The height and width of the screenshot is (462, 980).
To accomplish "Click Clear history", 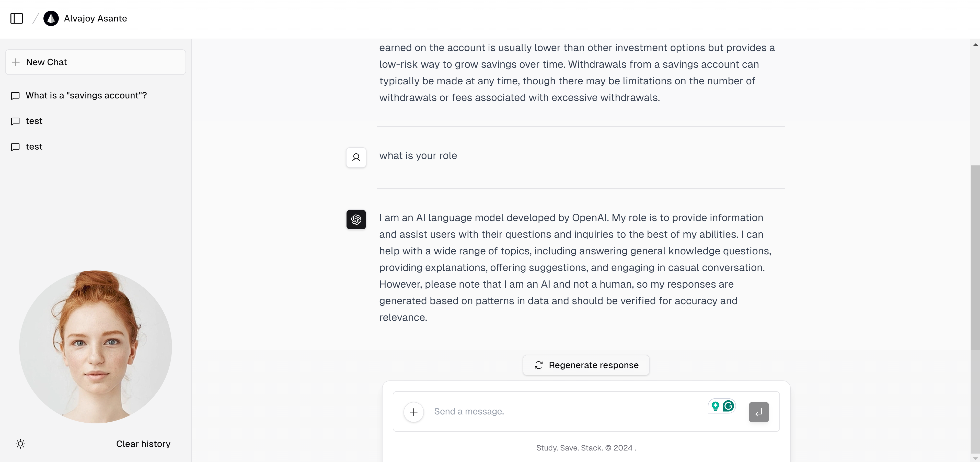I will pyautogui.click(x=143, y=444).
